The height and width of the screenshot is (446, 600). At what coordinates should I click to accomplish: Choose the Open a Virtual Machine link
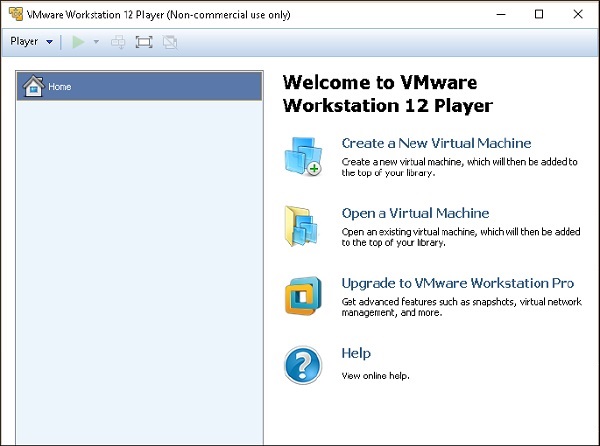point(415,213)
